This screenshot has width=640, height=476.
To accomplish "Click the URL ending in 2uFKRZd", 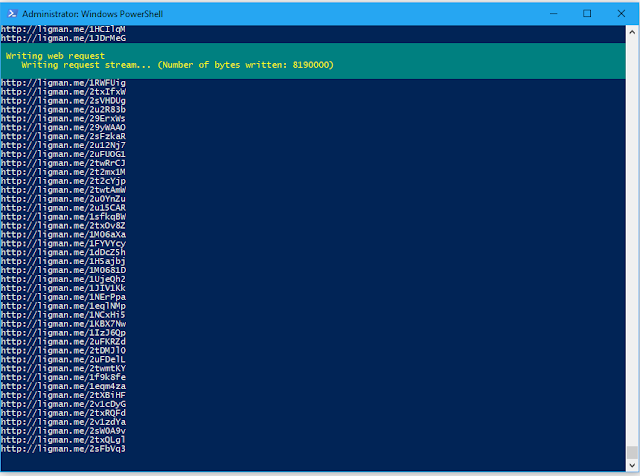I will (63, 342).
